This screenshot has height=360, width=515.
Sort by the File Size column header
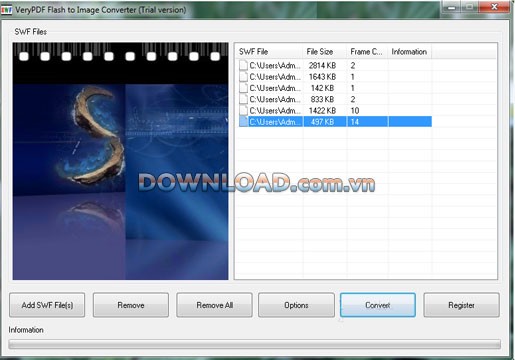(x=325, y=52)
